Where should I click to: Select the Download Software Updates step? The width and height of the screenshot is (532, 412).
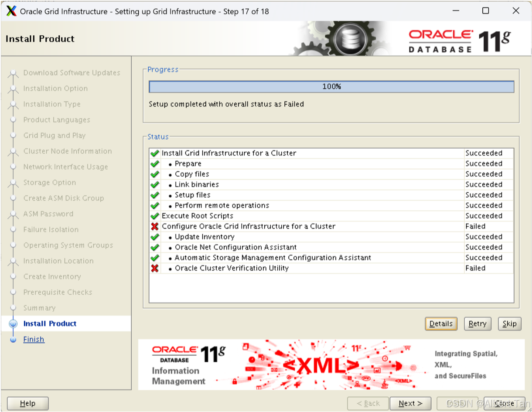[x=72, y=72]
